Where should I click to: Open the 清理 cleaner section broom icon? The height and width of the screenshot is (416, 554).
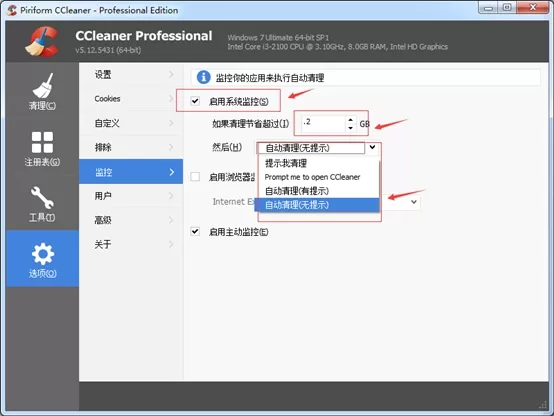click(x=42, y=86)
